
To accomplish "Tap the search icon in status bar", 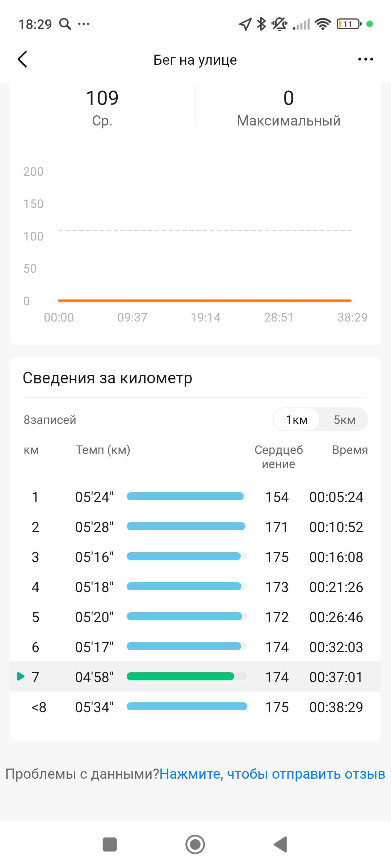I will click(x=65, y=24).
